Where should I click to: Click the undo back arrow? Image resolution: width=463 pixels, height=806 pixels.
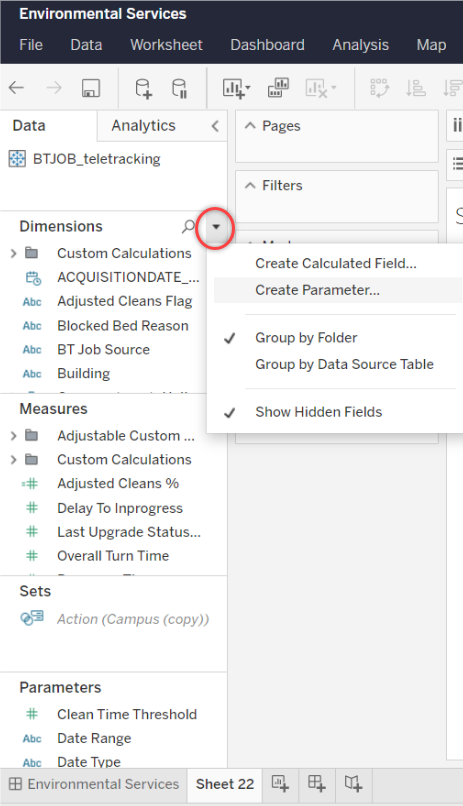click(16, 88)
